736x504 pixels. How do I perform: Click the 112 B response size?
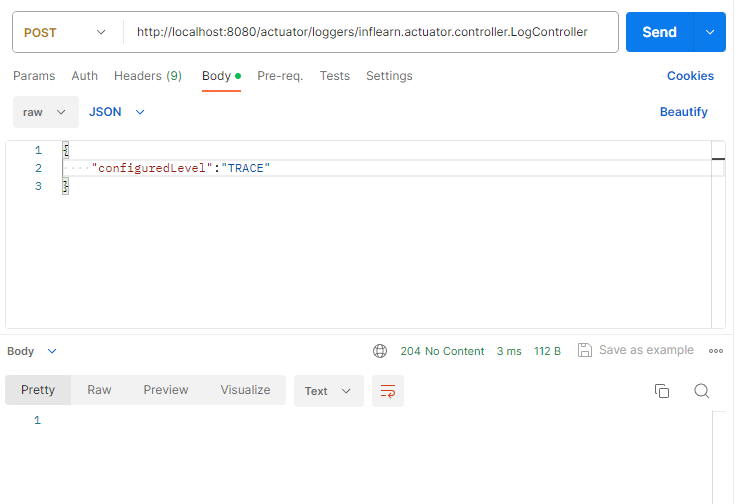547,351
